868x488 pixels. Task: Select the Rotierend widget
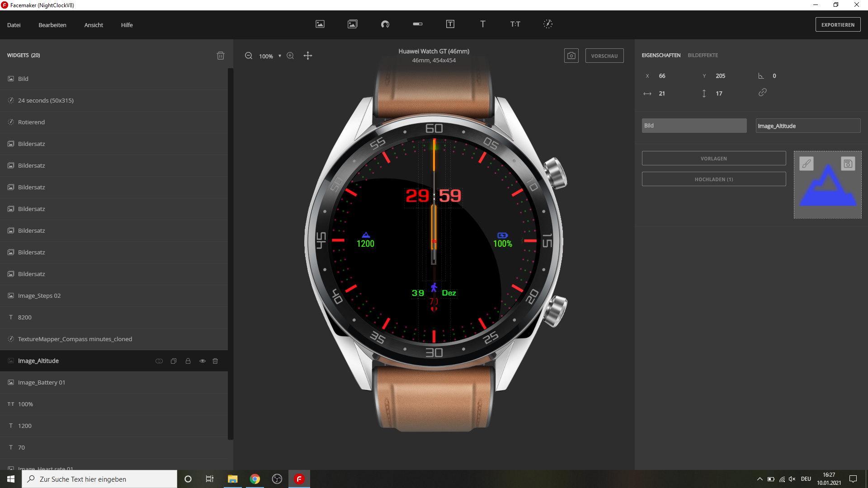pos(114,122)
